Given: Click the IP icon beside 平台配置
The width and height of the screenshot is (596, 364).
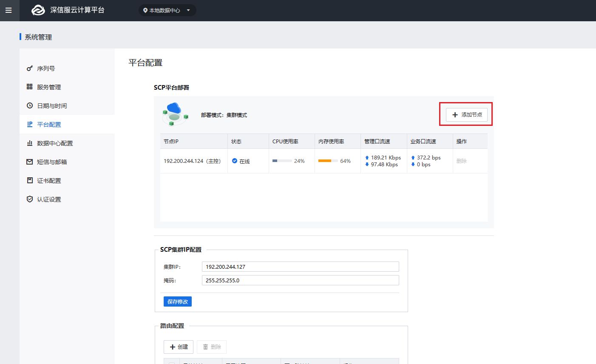Looking at the screenshot, I should coord(30,124).
